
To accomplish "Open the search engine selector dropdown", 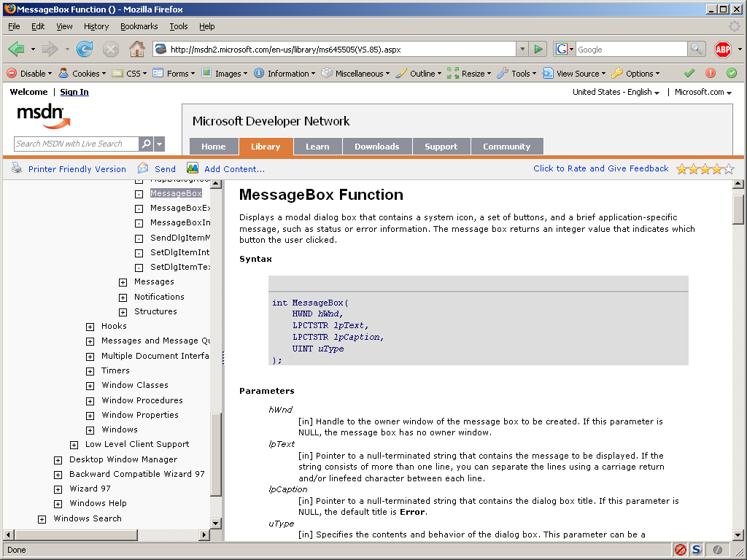I will click(565, 49).
